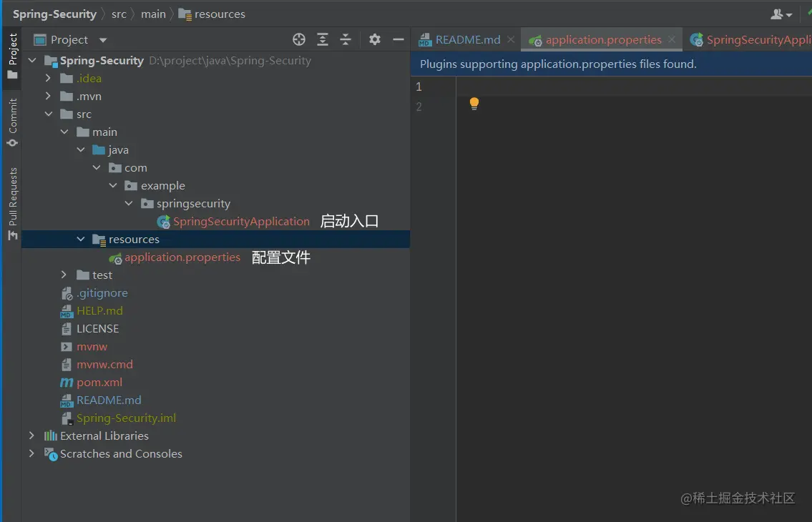812x522 pixels.
Task: Collapse the Spring-Security root node
Action: coord(32,61)
